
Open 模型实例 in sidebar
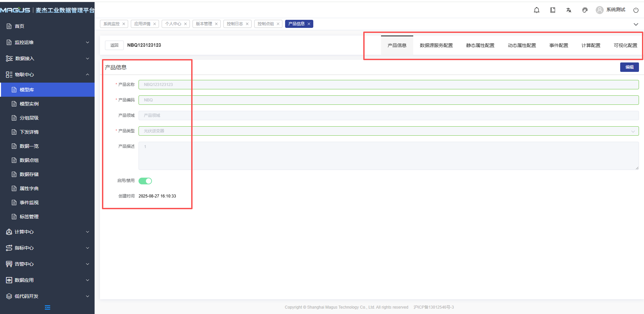29,104
